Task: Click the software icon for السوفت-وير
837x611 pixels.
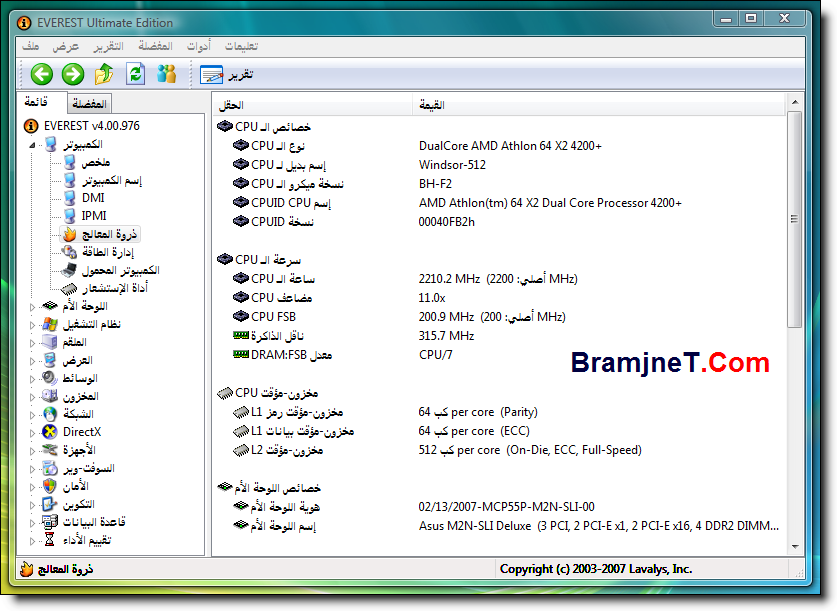Action: [50, 468]
